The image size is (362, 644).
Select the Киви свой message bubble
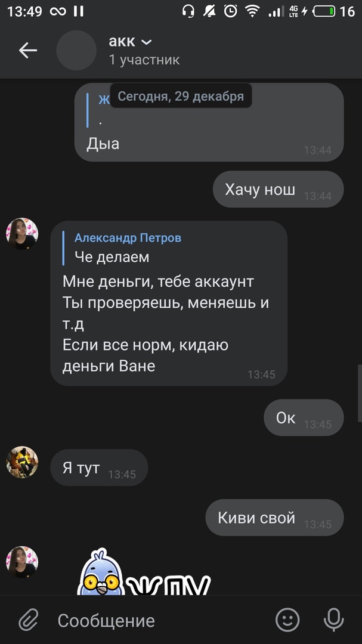(x=274, y=518)
